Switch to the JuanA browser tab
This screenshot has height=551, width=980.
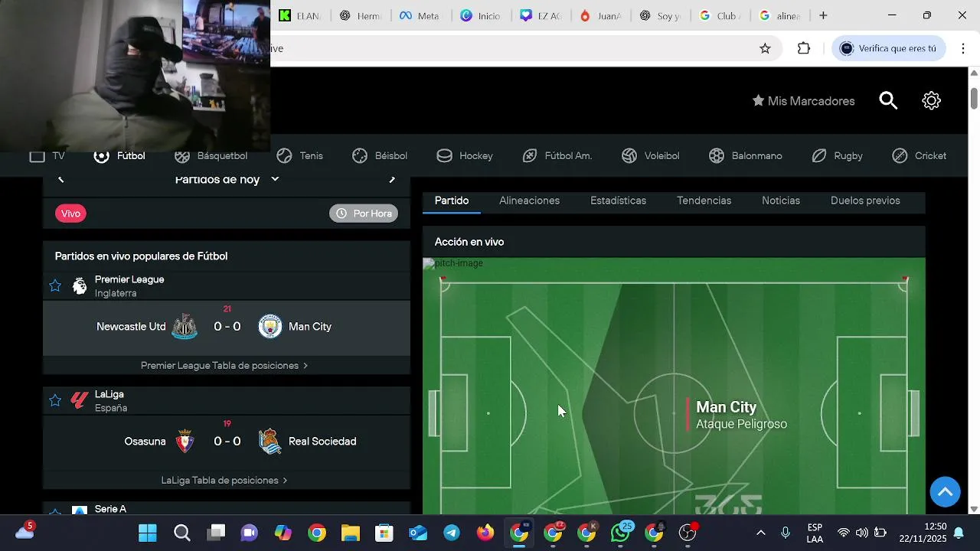pos(600,15)
